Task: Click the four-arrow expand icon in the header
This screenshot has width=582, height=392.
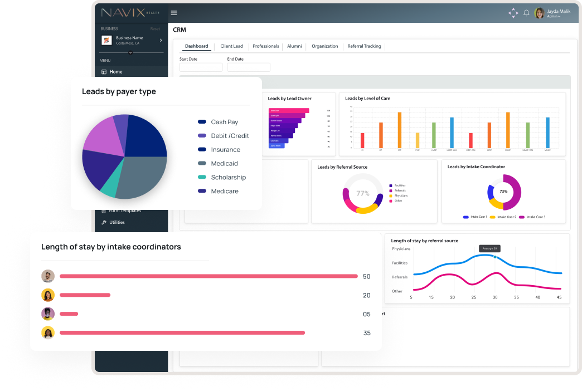Action: [x=513, y=13]
